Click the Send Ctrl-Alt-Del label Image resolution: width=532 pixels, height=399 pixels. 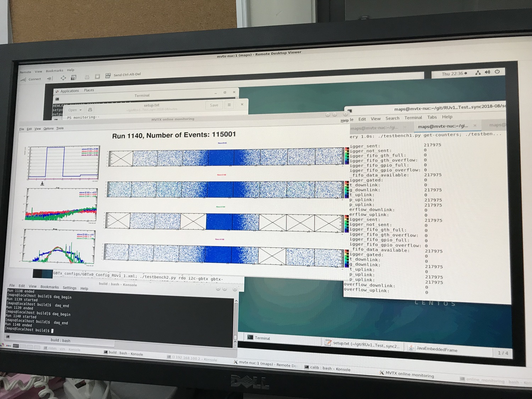127,74
